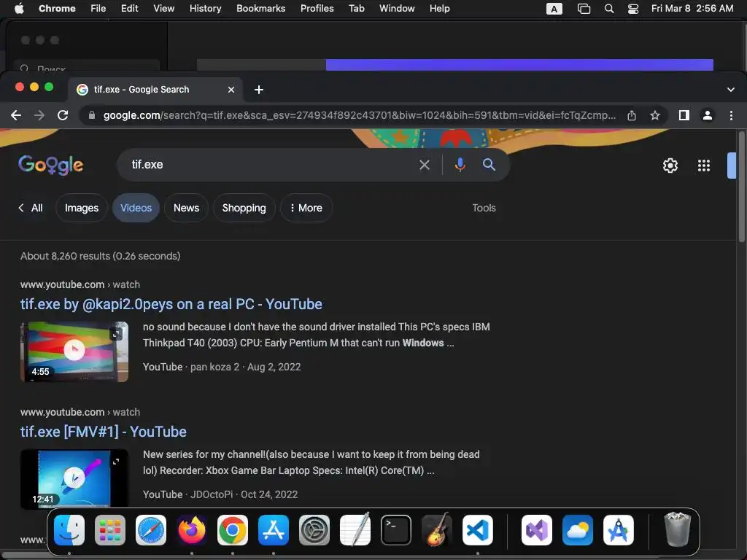747x560 pixels.
Task: Reload the current page
Action: 63,115
